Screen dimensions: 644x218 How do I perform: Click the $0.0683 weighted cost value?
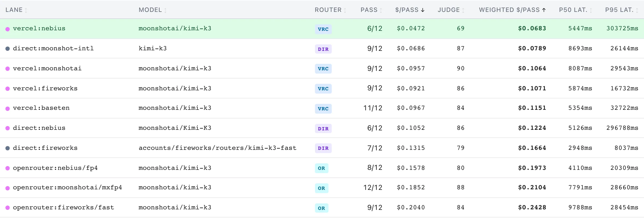point(532,28)
